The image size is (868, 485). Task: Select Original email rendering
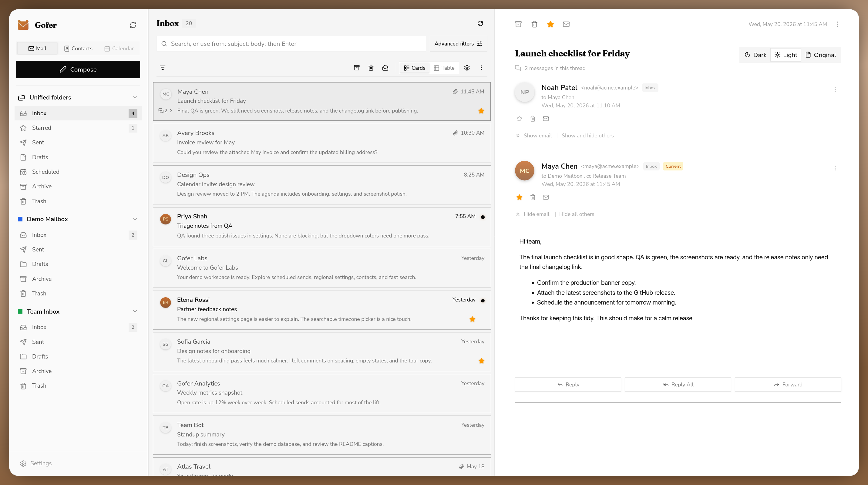coord(820,55)
